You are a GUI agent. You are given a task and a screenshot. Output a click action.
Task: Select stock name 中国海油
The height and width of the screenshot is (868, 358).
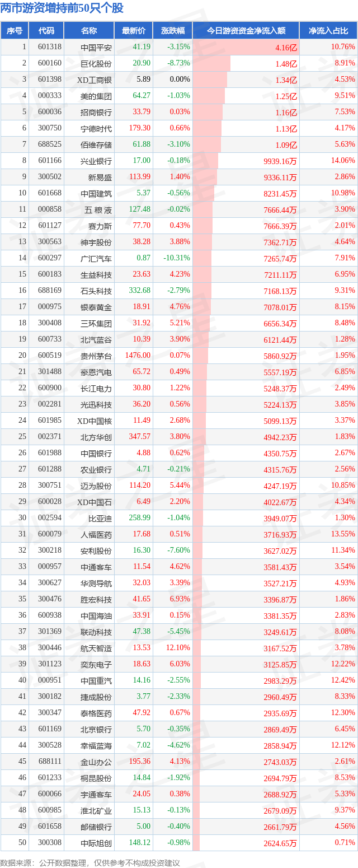click(x=96, y=616)
